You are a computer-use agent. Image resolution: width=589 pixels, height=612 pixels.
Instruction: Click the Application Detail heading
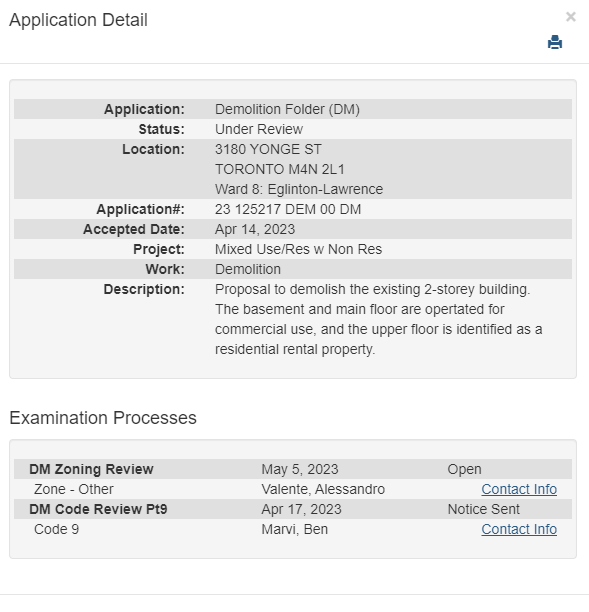[x=78, y=20]
